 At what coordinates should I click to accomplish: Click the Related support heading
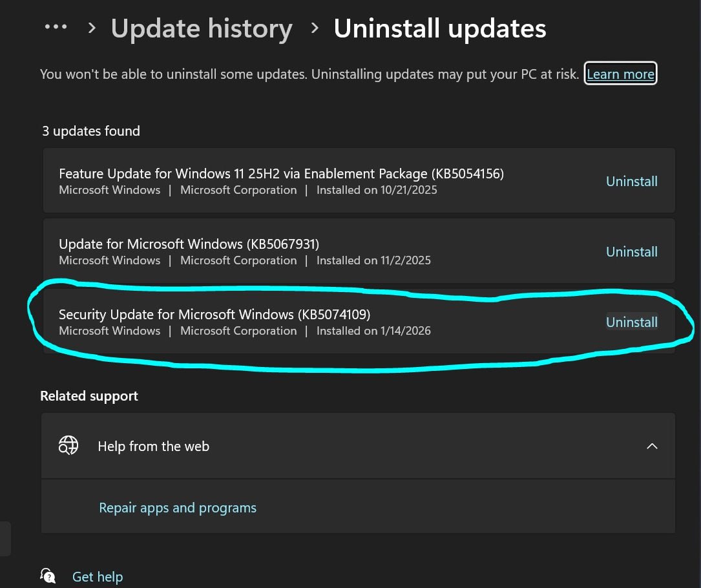pyautogui.click(x=89, y=395)
